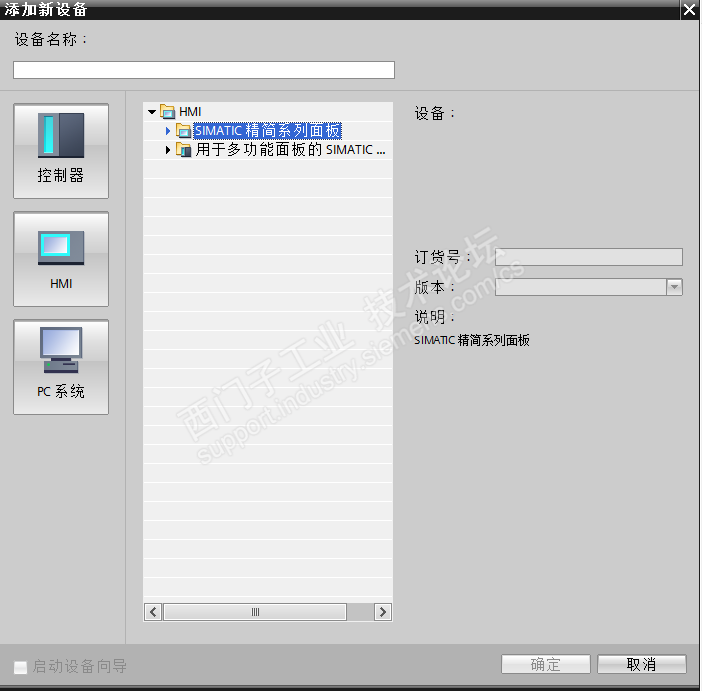Click the 取消 cancel button
The height and width of the screenshot is (691, 702).
point(641,664)
